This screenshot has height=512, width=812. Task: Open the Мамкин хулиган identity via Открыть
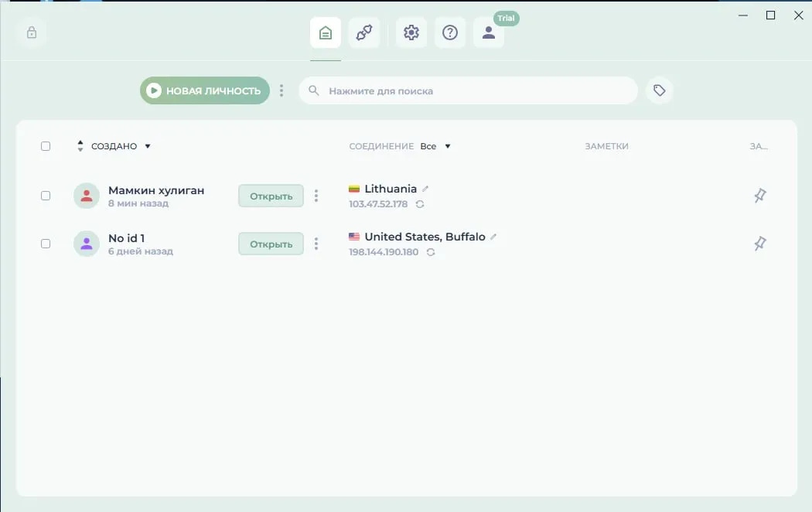(271, 196)
